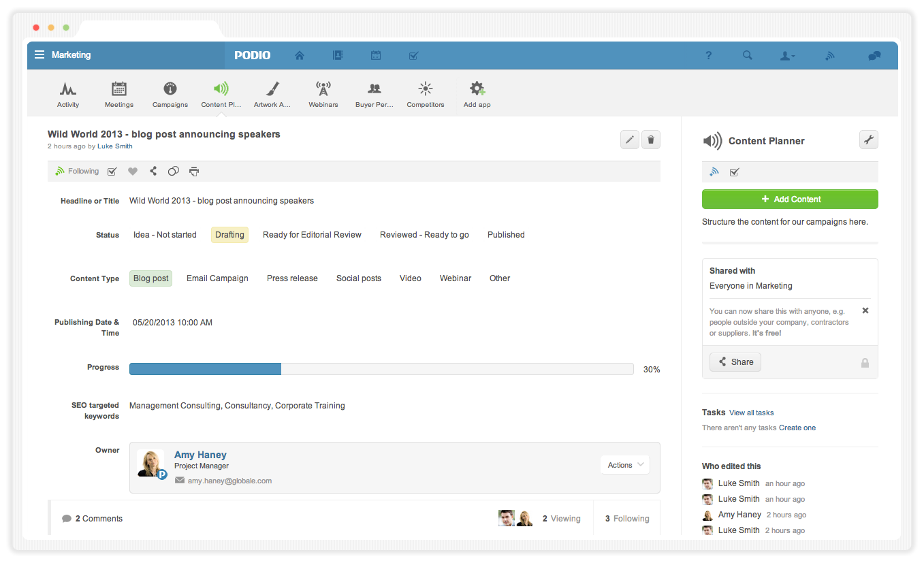Click the pencil edit icon
The image size is (924, 563).
click(630, 140)
